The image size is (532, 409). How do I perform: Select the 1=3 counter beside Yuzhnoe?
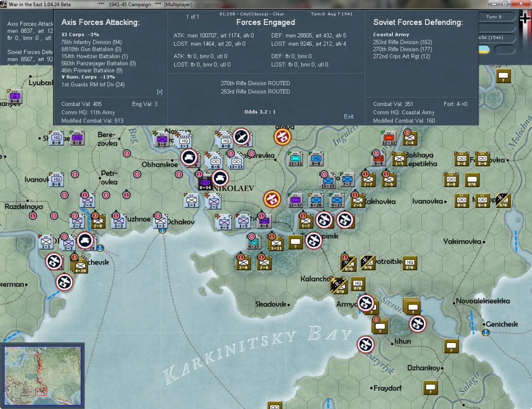coord(118,221)
